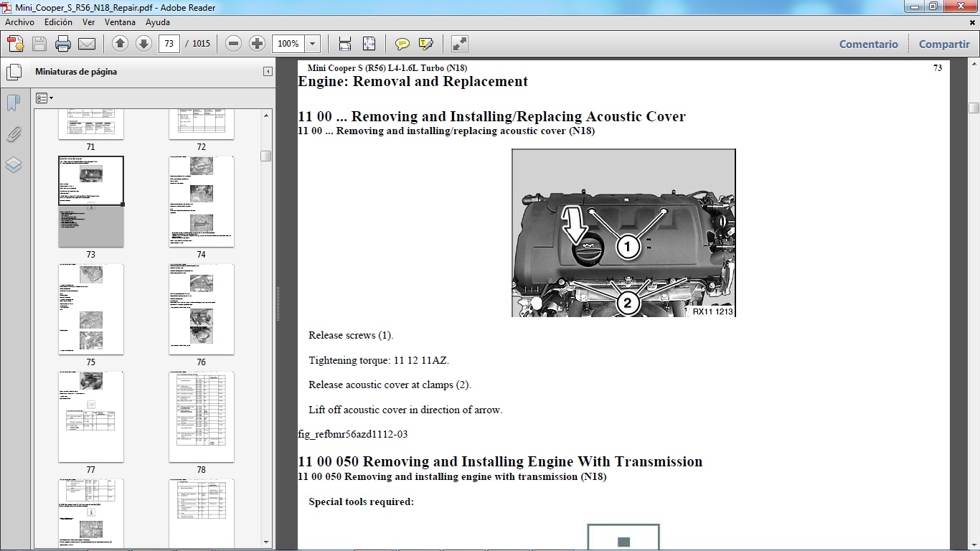980x551 pixels.
Task: Zoom in with plus button
Action: 257,44
